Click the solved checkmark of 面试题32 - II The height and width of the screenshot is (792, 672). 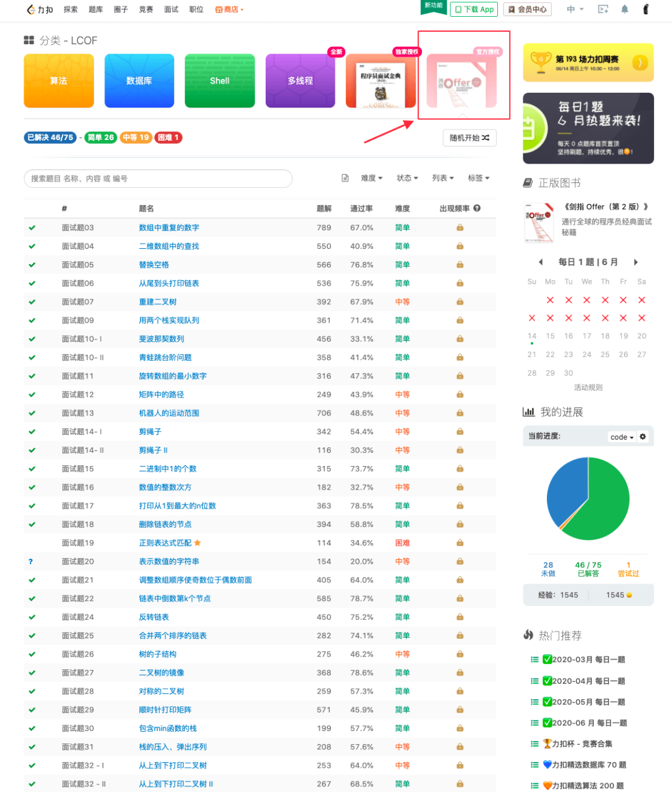32,784
